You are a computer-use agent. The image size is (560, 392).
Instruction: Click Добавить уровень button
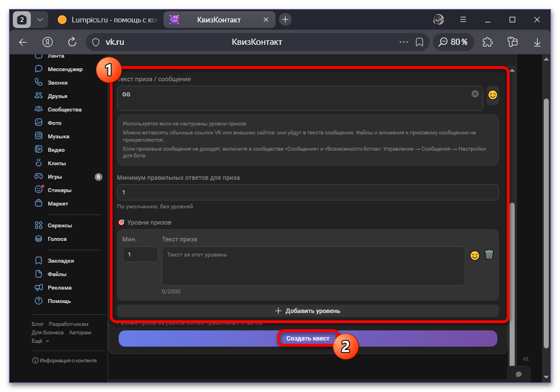[308, 311]
